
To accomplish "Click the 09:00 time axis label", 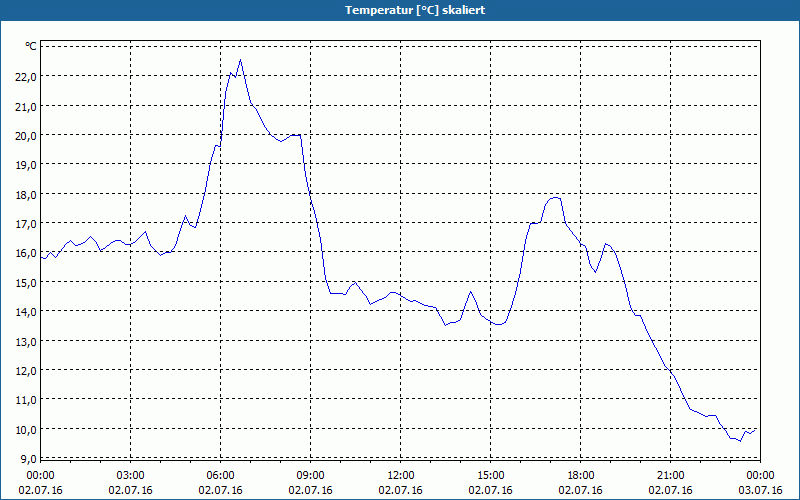I will [311, 476].
